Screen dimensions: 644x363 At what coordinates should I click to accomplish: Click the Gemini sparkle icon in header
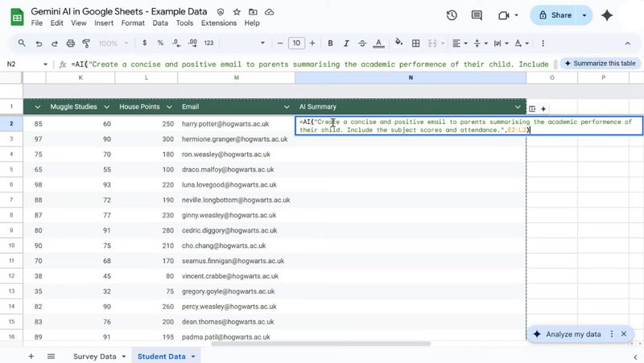(x=607, y=15)
